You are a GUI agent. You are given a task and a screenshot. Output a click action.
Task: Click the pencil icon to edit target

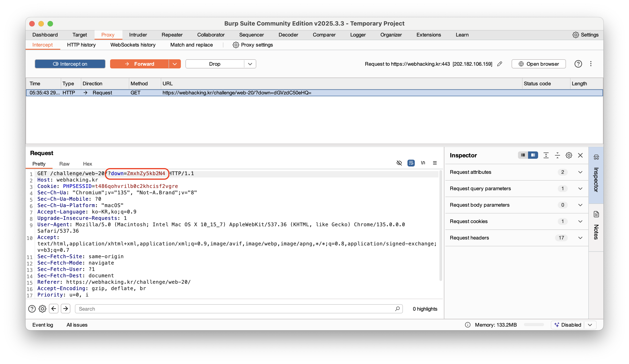tap(499, 64)
